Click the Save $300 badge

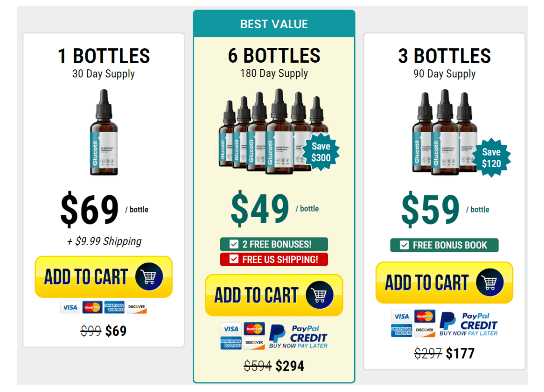(321, 153)
